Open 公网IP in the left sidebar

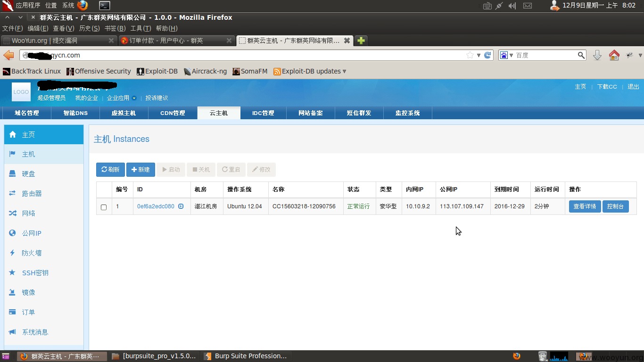pos(44,233)
